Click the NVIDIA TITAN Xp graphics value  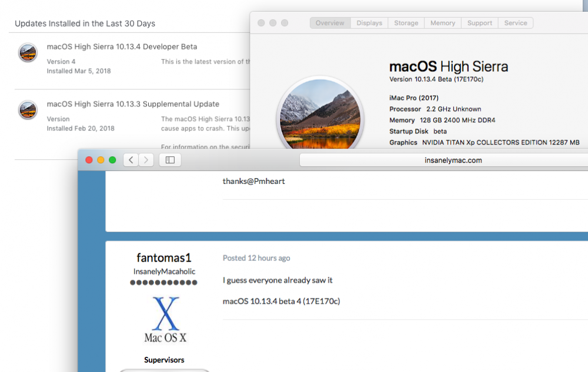click(501, 142)
